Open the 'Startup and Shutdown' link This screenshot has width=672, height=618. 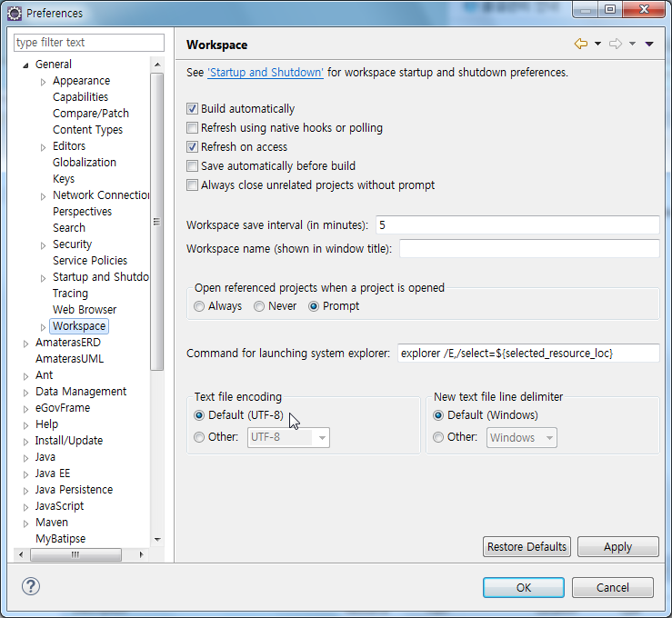(x=266, y=73)
